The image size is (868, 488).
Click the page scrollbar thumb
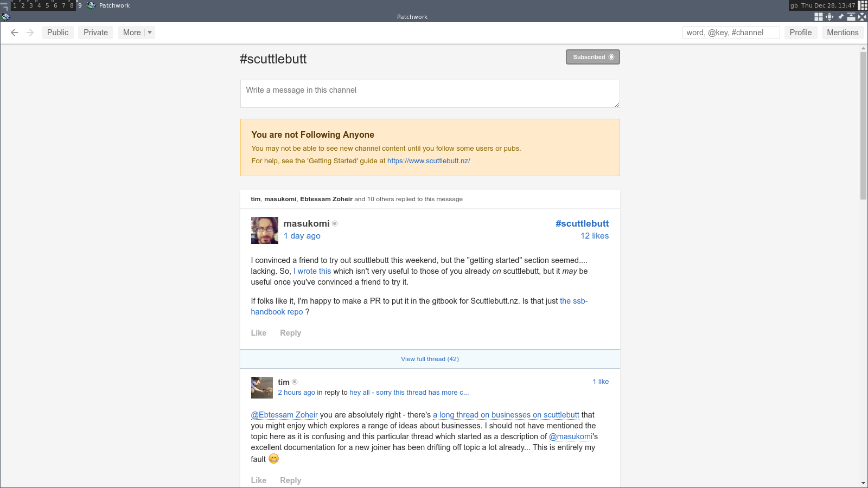(x=863, y=126)
